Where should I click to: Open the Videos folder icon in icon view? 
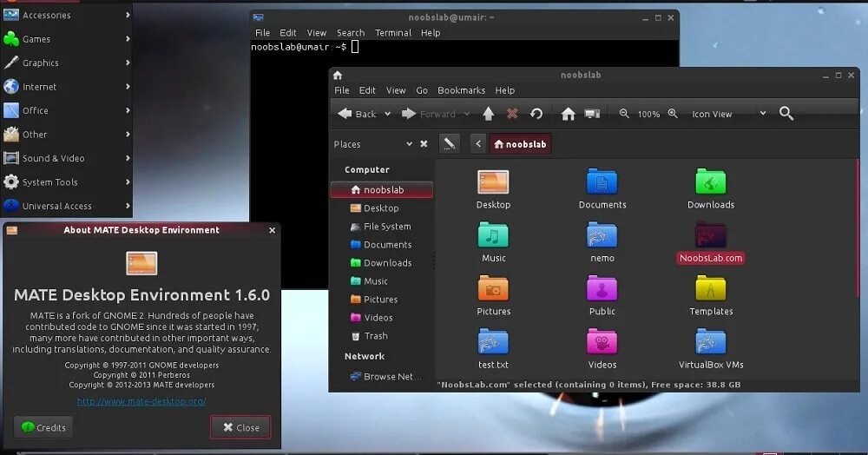click(602, 341)
